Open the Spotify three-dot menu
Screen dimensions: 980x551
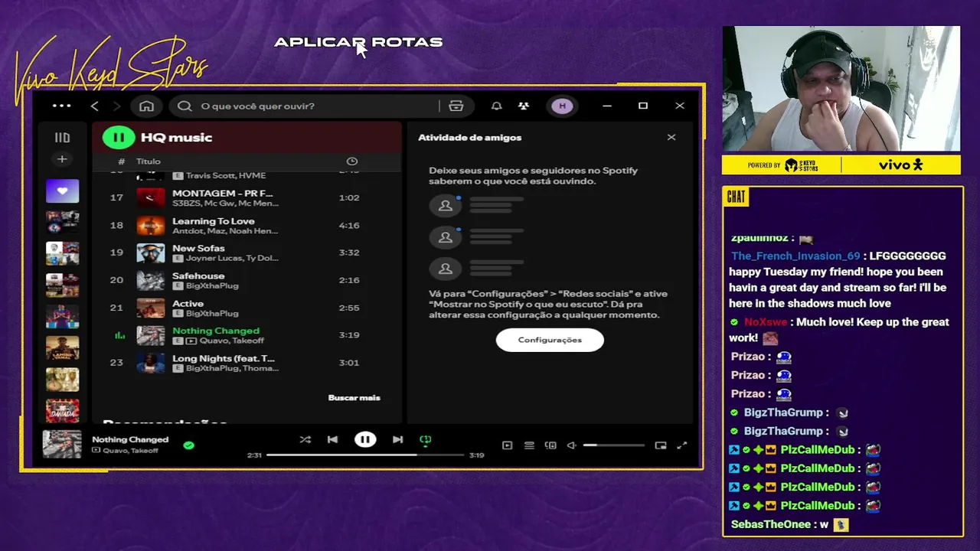pyautogui.click(x=61, y=106)
